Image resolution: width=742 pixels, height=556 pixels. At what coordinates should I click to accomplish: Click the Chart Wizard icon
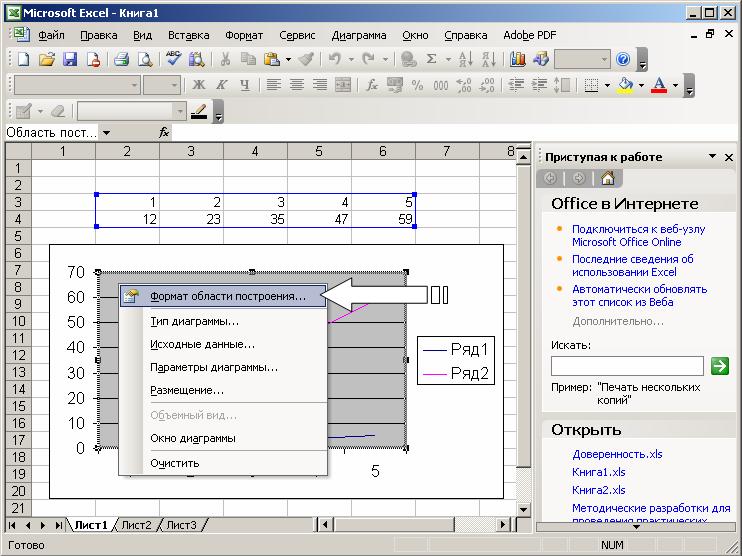[x=518, y=59]
